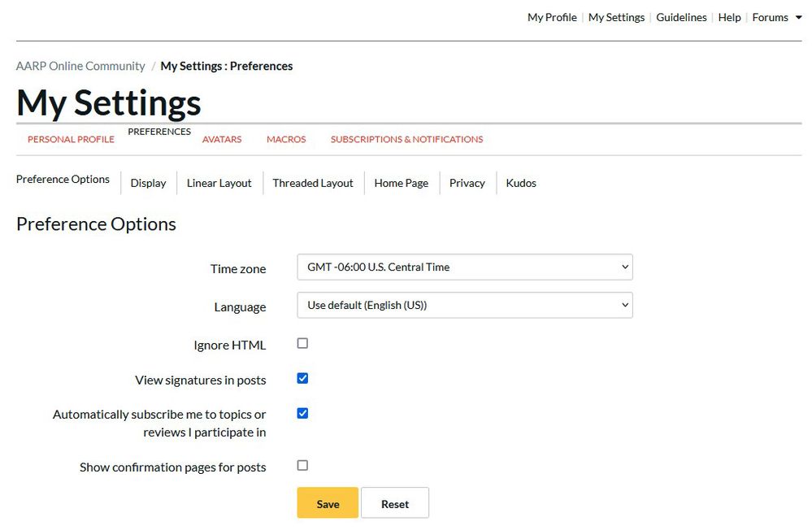Open the Kudos sub-tab

pyautogui.click(x=521, y=183)
